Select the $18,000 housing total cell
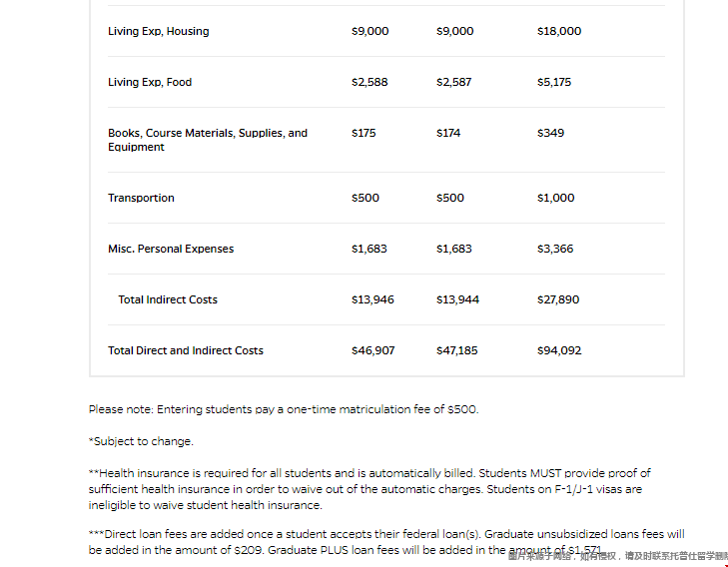Viewport: 728px width, 567px height. tap(558, 31)
